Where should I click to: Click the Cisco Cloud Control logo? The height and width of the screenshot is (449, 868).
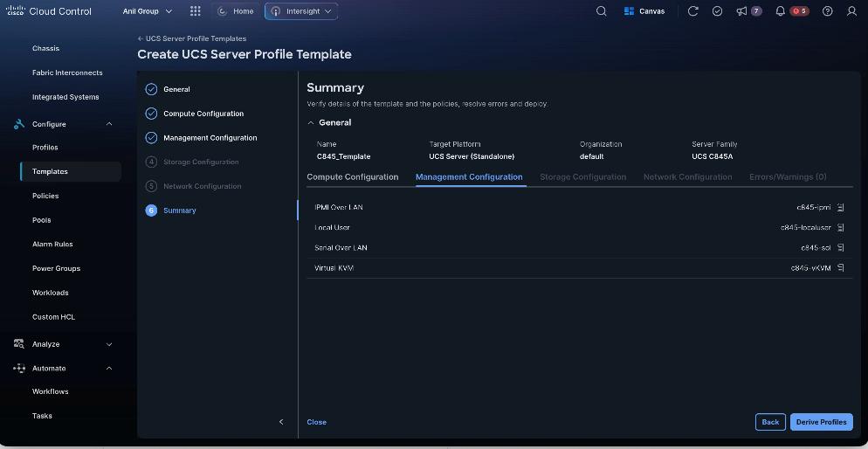(49, 11)
